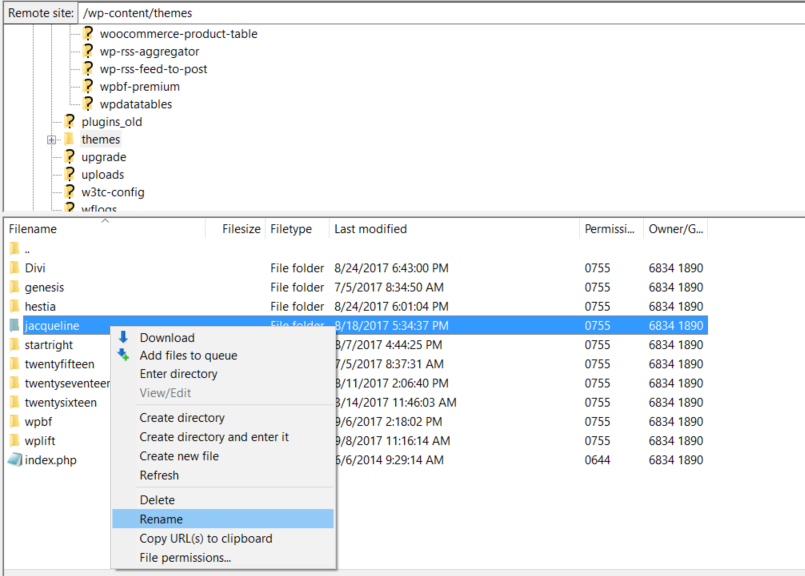Select the plugins_old tree item

(x=112, y=122)
